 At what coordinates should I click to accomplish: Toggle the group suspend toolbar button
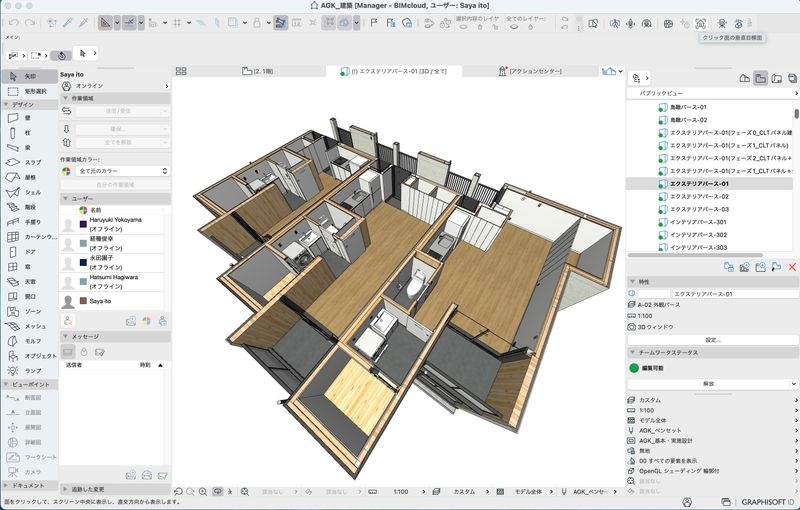329,23
